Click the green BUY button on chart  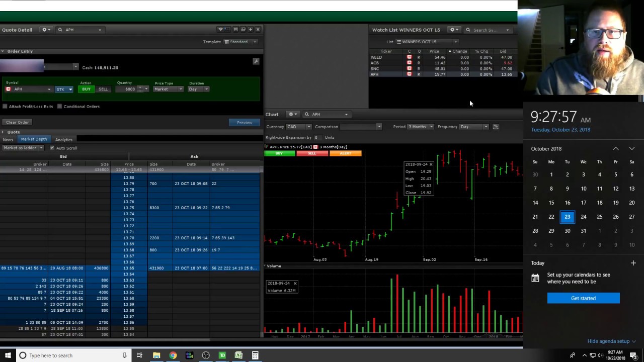(x=279, y=153)
